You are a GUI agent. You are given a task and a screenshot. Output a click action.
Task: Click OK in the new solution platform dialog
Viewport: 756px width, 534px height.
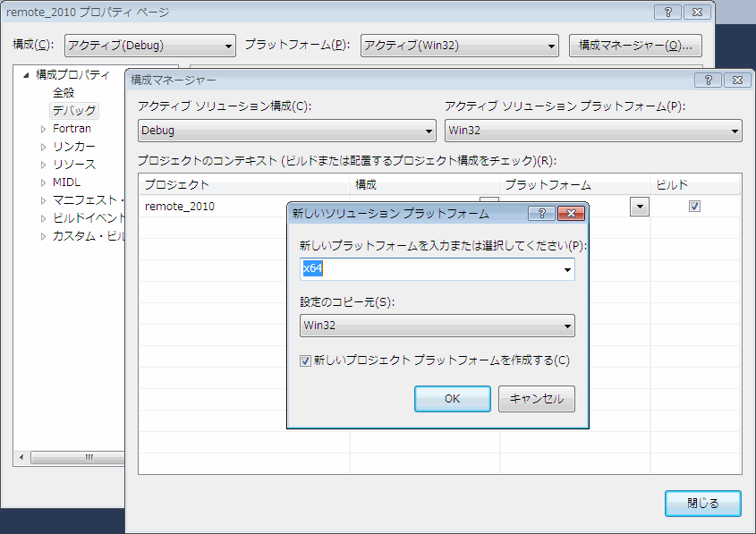click(452, 399)
